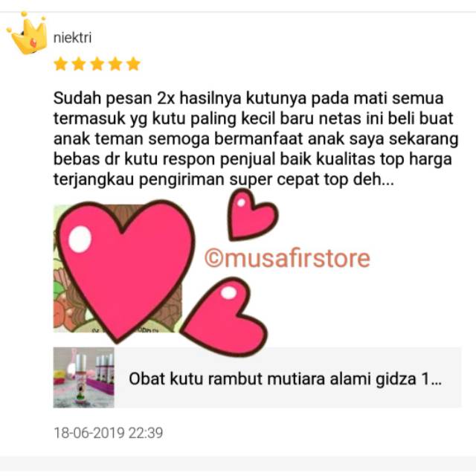Click the product card grey background area

tap(287, 377)
